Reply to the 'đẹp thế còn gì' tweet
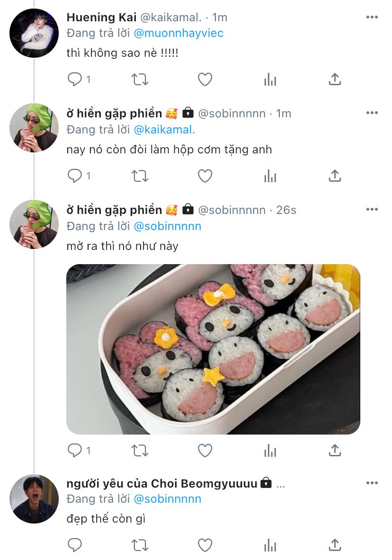Viewport: 392px width, 560px height. (x=75, y=545)
